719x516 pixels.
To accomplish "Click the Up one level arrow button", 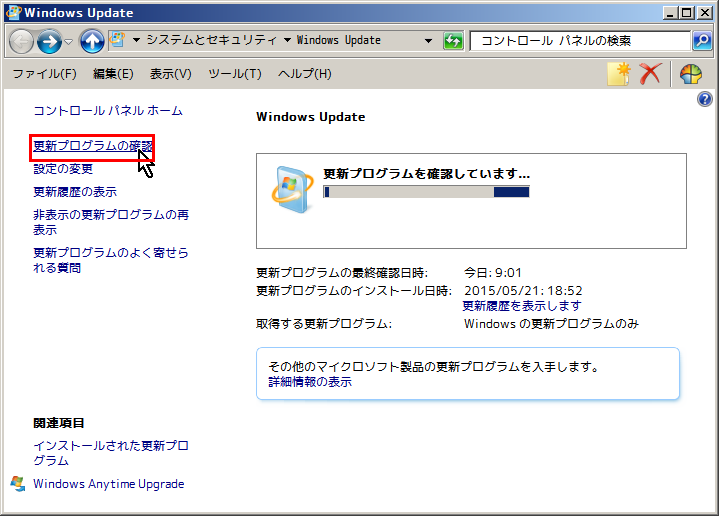I will pos(92,41).
